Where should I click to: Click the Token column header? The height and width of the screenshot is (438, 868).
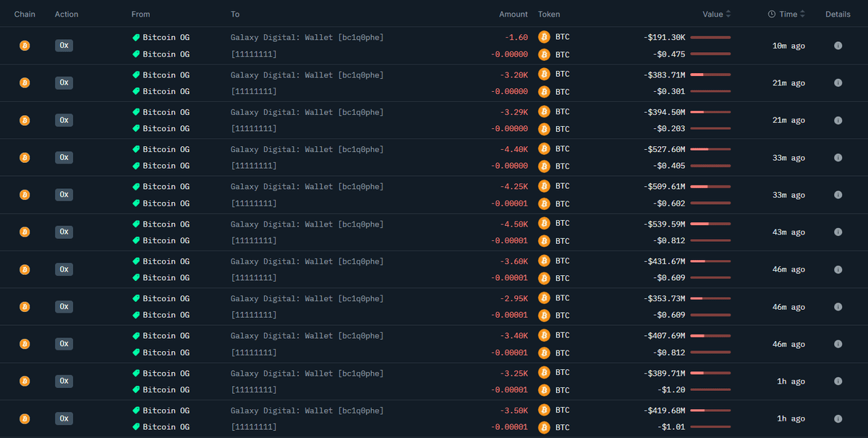[x=549, y=14]
